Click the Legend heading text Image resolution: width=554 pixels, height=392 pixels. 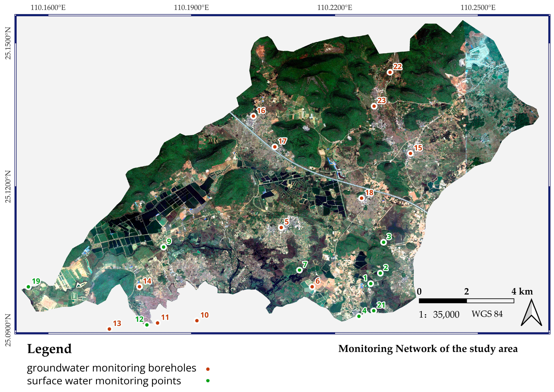(49, 349)
